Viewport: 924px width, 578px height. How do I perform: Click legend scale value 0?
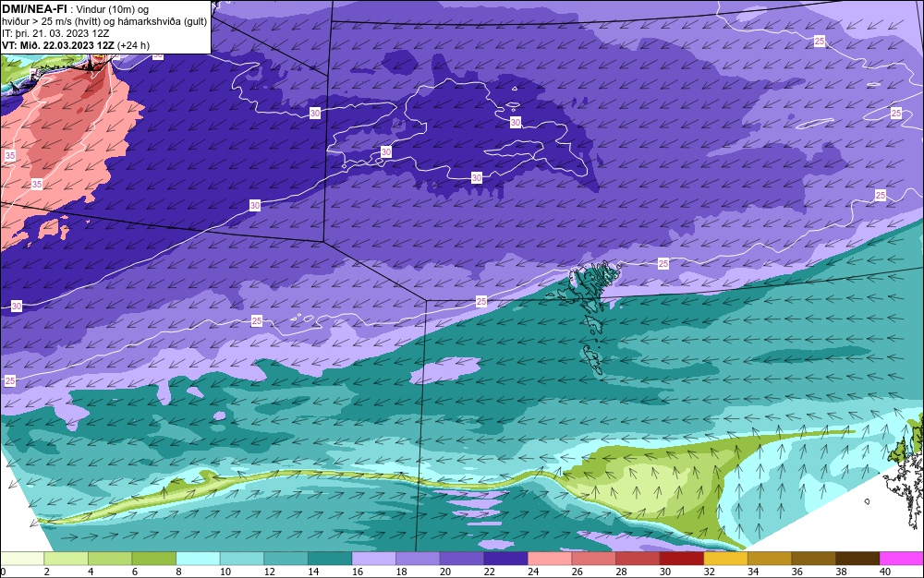[3, 572]
